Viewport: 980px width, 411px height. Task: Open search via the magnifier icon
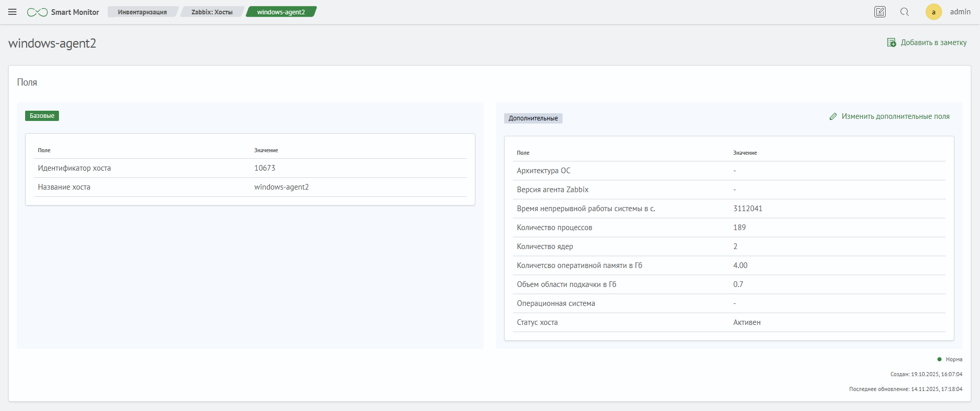(x=905, y=12)
